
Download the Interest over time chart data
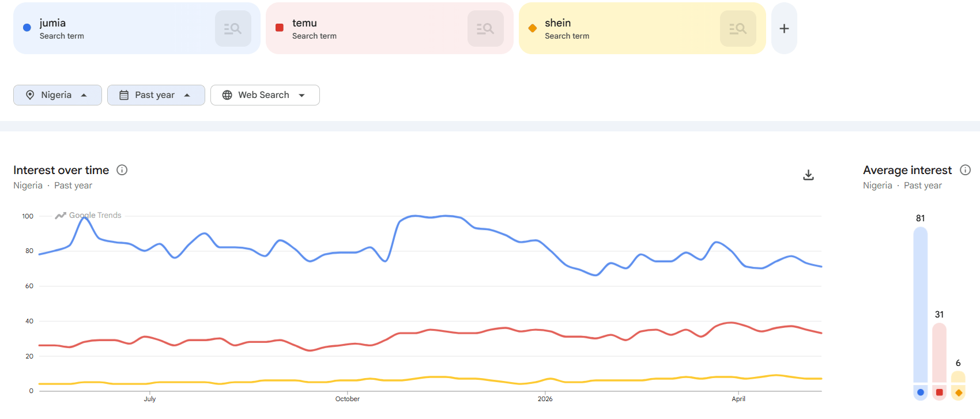[x=808, y=175]
